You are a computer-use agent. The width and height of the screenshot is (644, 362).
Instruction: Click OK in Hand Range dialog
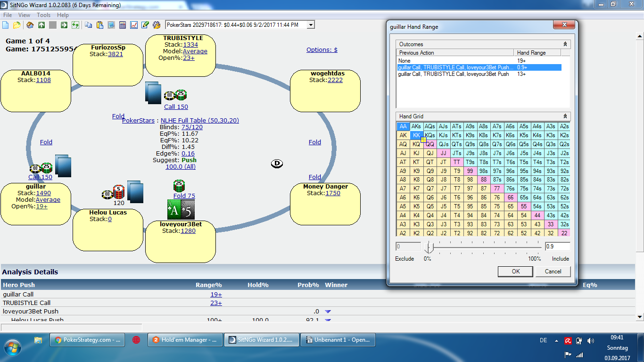pos(516,271)
